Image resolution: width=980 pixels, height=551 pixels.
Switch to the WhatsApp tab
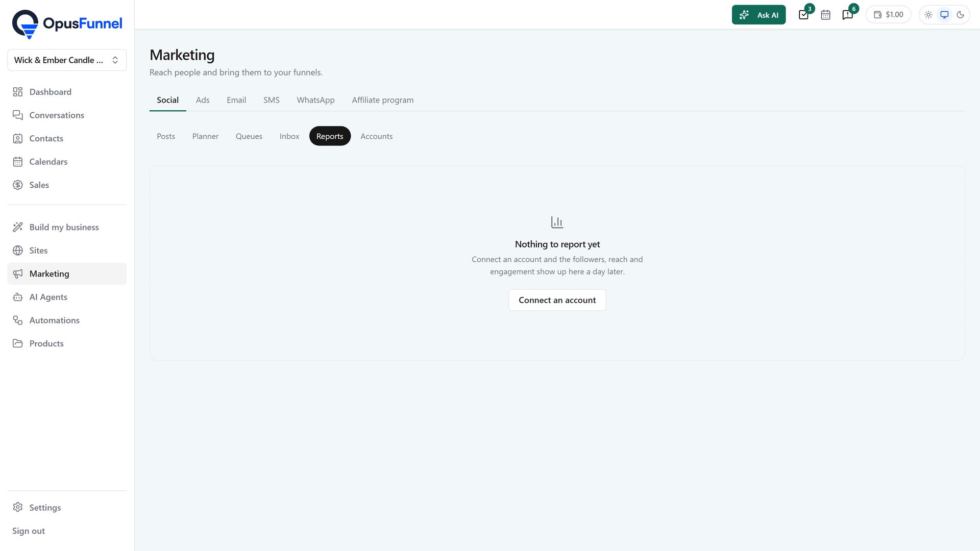coord(315,100)
